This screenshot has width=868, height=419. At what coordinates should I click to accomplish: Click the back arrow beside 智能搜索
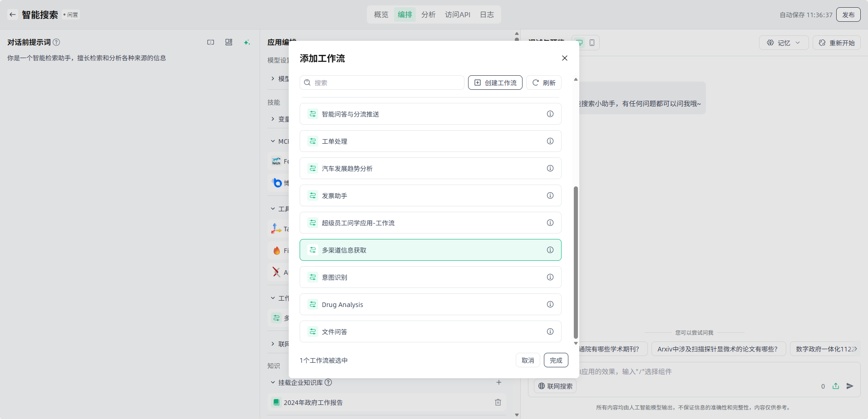(x=13, y=15)
